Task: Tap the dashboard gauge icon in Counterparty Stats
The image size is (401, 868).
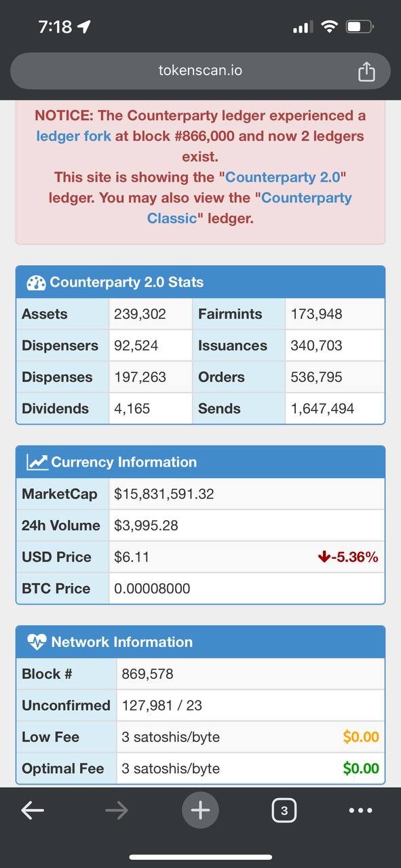Action: (x=36, y=283)
